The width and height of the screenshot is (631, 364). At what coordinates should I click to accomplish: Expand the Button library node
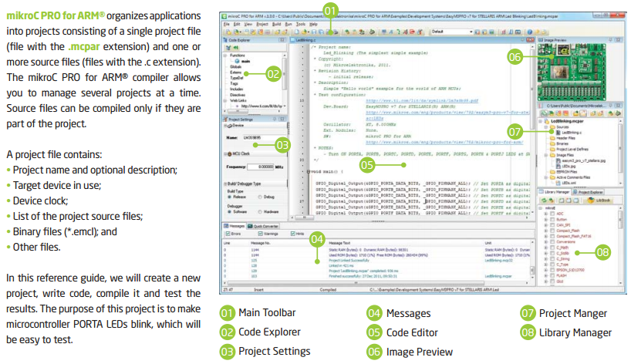coord(545,220)
